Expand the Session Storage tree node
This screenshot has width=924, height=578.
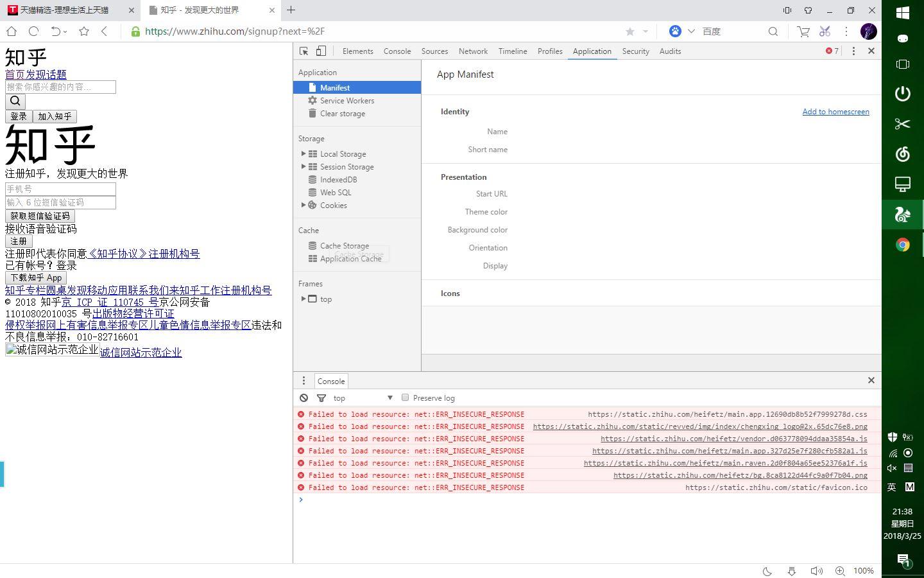tap(304, 166)
